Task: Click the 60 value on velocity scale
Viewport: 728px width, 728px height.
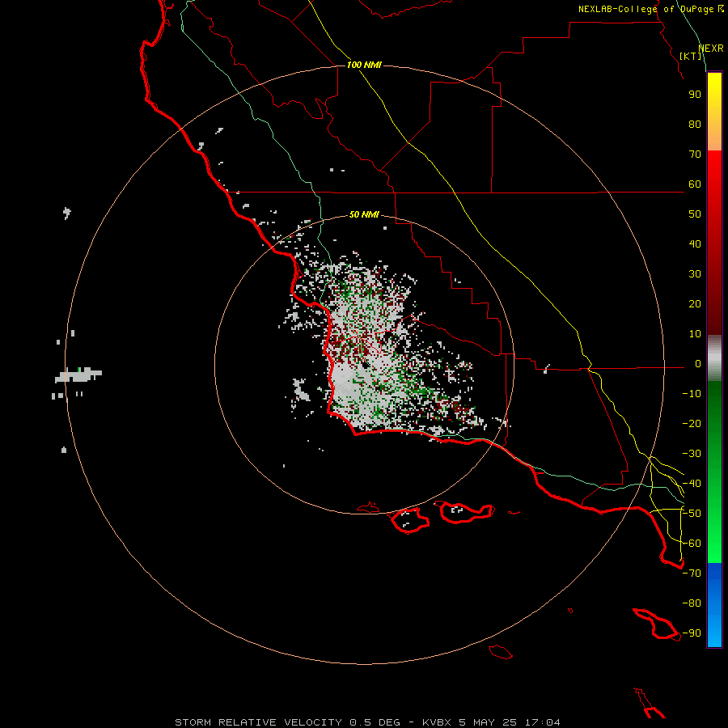Action: pos(695,184)
